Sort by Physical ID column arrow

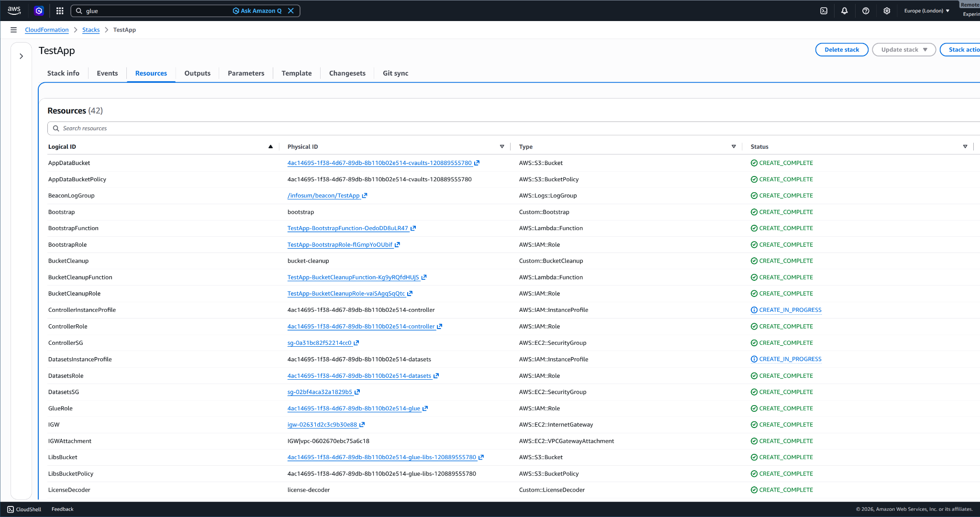tap(502, 147)
